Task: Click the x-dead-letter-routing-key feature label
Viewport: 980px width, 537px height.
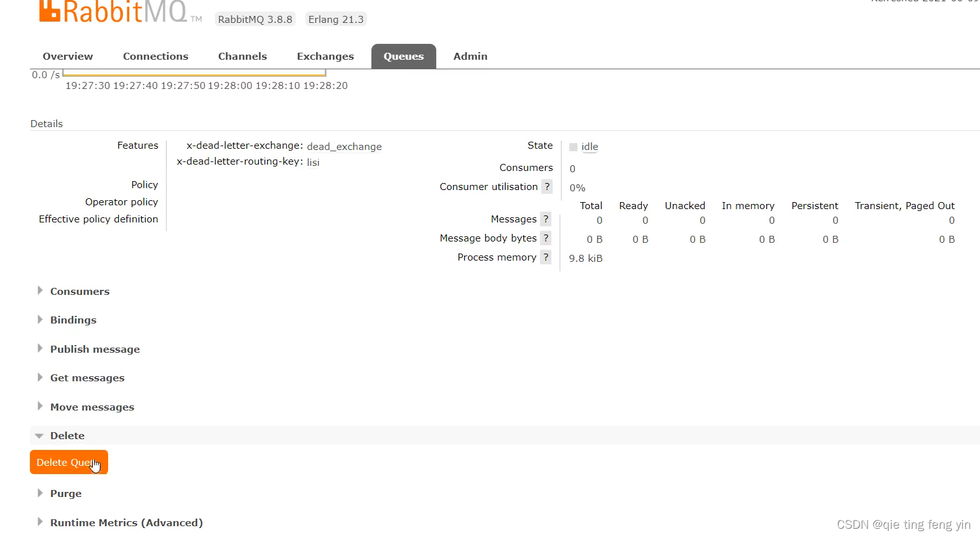Action: pos(240,161)
